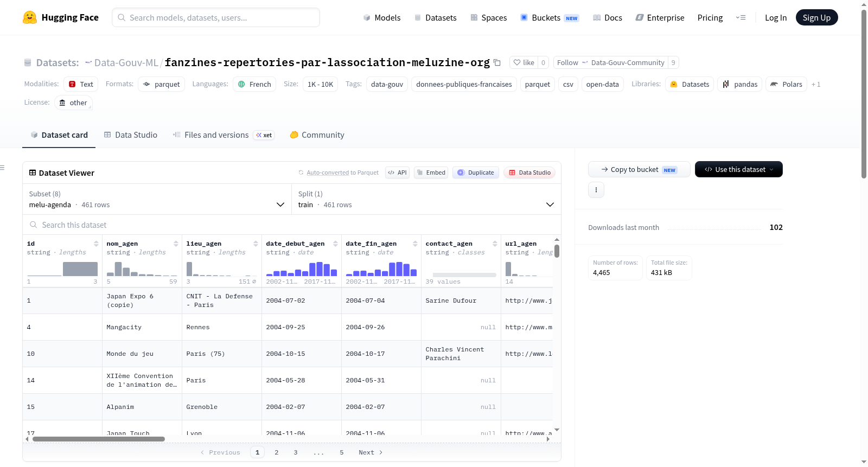The height and width of the screenshot is (467, 868).
Task: Expand the +1 libraries list
Action: click(x=816, y=85)
